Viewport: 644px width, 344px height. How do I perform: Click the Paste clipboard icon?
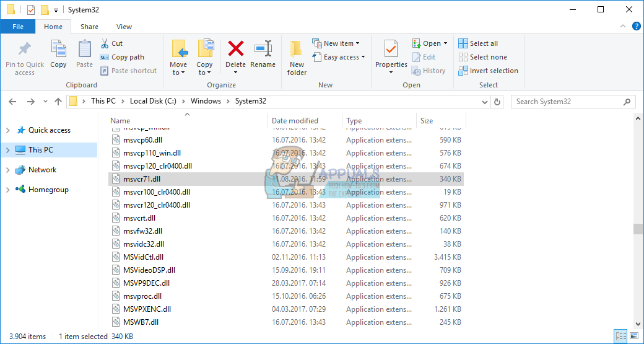tap(85, 50)
